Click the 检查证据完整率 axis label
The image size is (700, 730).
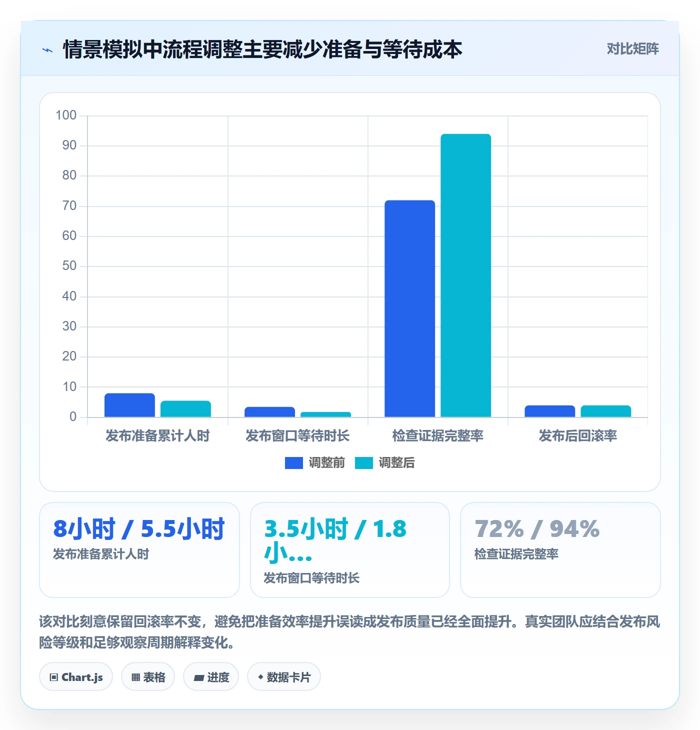pyautogui.click(x=437, y=435)
